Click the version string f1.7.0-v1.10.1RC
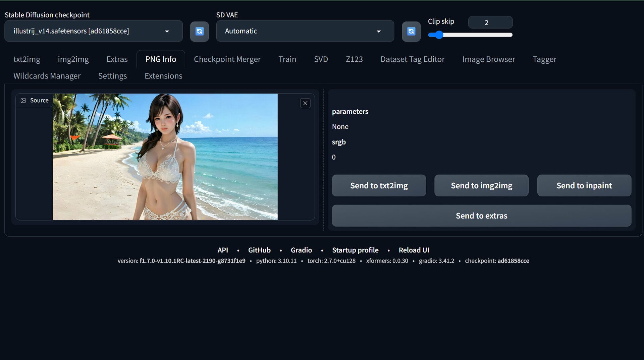The height and width of the screenshot is (360, 644). pos(193,261)
